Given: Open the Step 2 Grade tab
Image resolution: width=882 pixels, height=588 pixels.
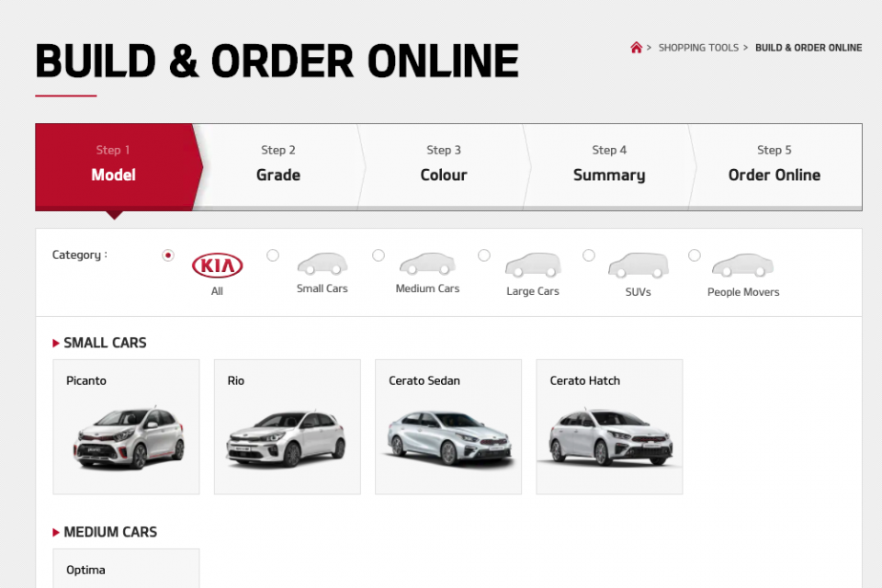Looking at the screenshot, I should (278, 166).
